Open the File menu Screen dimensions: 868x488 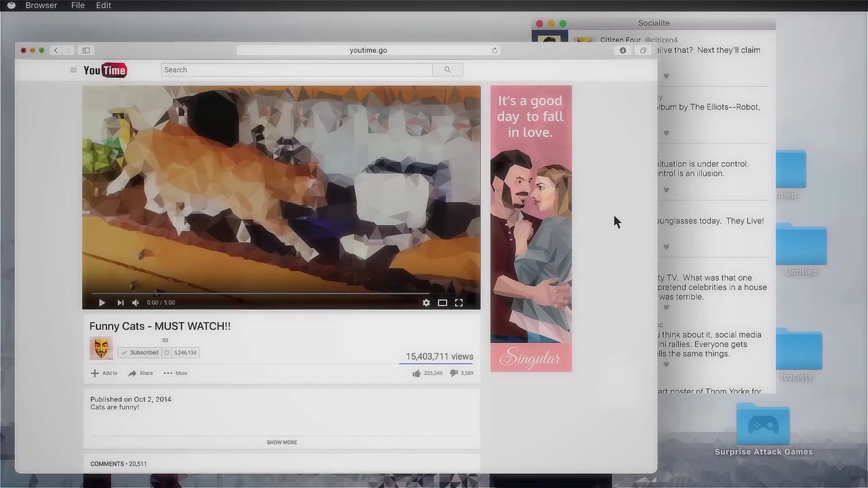click(78, 5)
